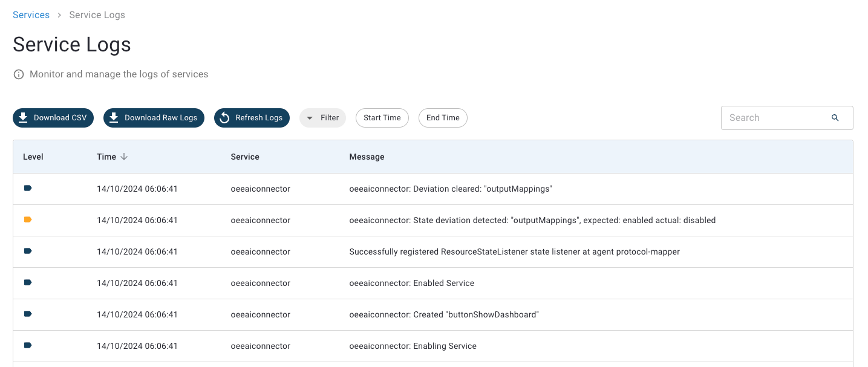Click the level tag on the ResourceStateListener row
This screenshot has width=868, height=367.
tap(28, 252)
